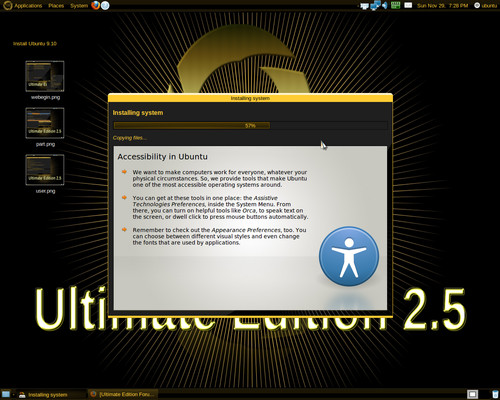The width and height of the screenshot is (500, 400).
Task: Select the part.png thumbnail
Action: click(x=45, y=123)
